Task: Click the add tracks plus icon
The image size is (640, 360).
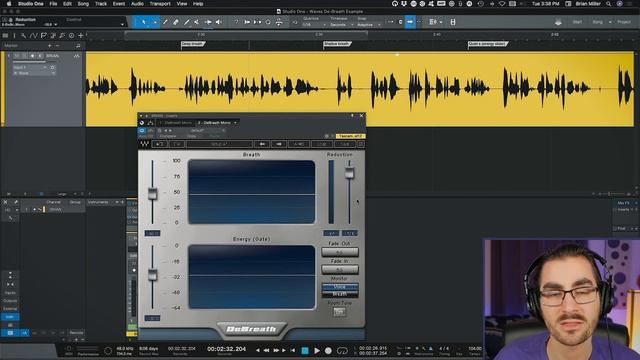Action: (81, 36)
